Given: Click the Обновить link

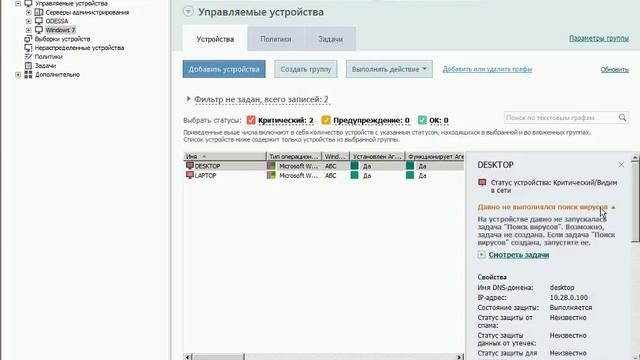Looking at the screenshot, I should pyautogui.click(x=615, y=70).
